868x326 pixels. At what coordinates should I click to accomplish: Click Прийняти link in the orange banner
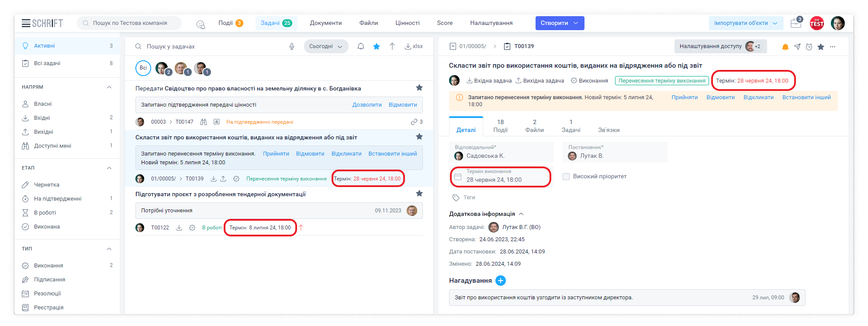click(685, 97)
